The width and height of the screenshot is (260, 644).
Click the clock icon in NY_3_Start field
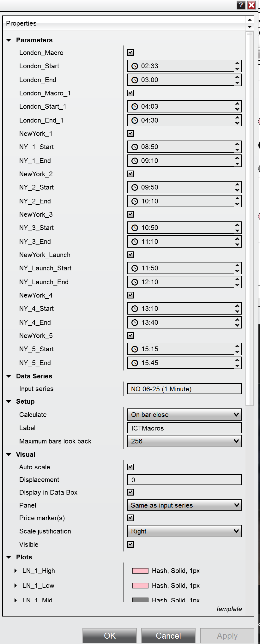point(135,227)
